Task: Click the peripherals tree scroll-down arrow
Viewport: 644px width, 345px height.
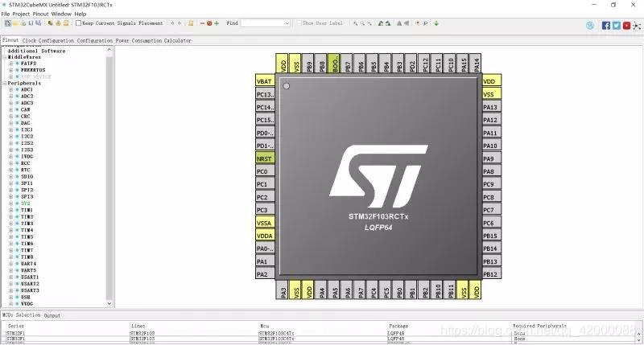Action: pyautogui.click(x=109, y=303)
